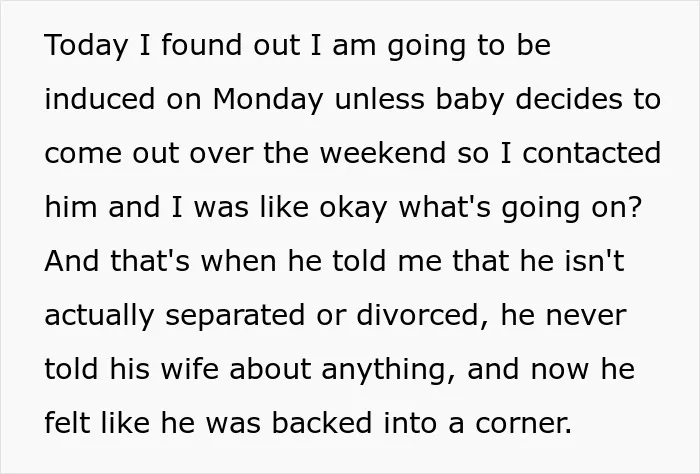Select the word "Monday" in the paragraph

pyautogui.click(x=268, y=100)
